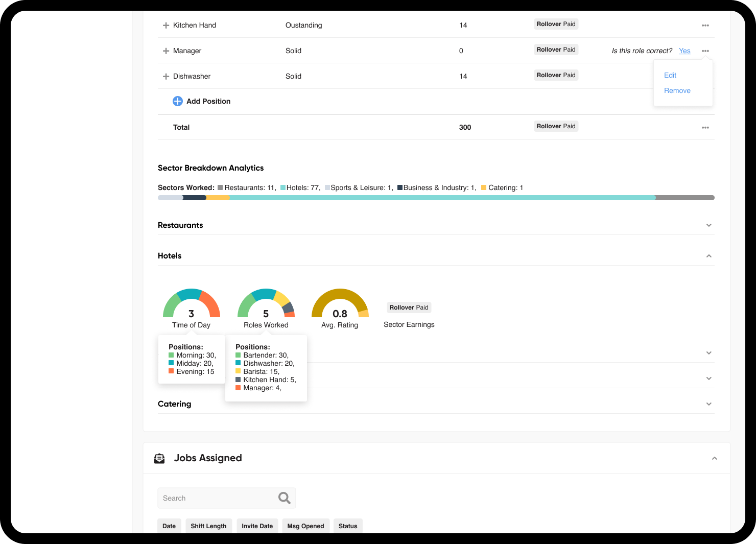Expand the Kitchen Hand row plus icon
Image resolution: width=756 pixels, height=544 pixels.
(166, 26)
